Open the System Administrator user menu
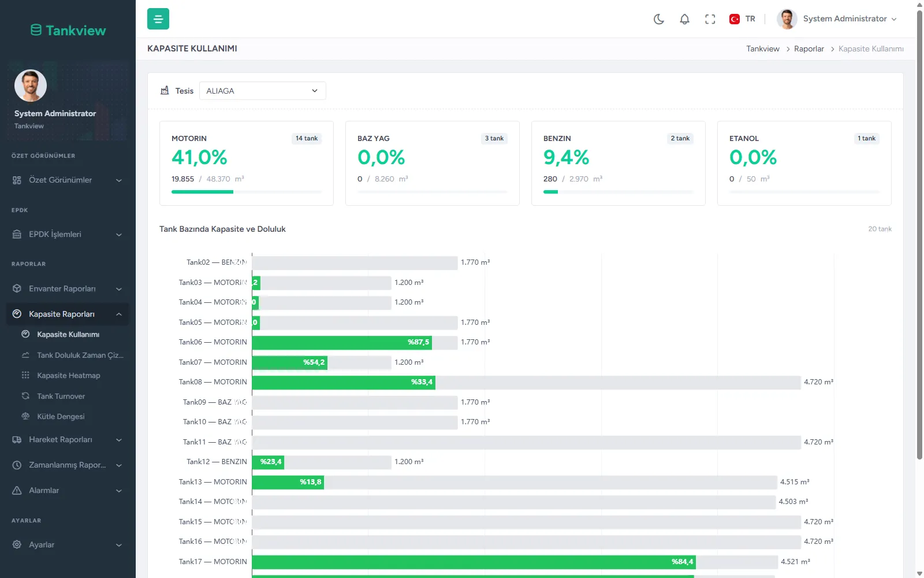Image resolution: width=924 pixels, height=578 pixels. (x=837, y=19)
